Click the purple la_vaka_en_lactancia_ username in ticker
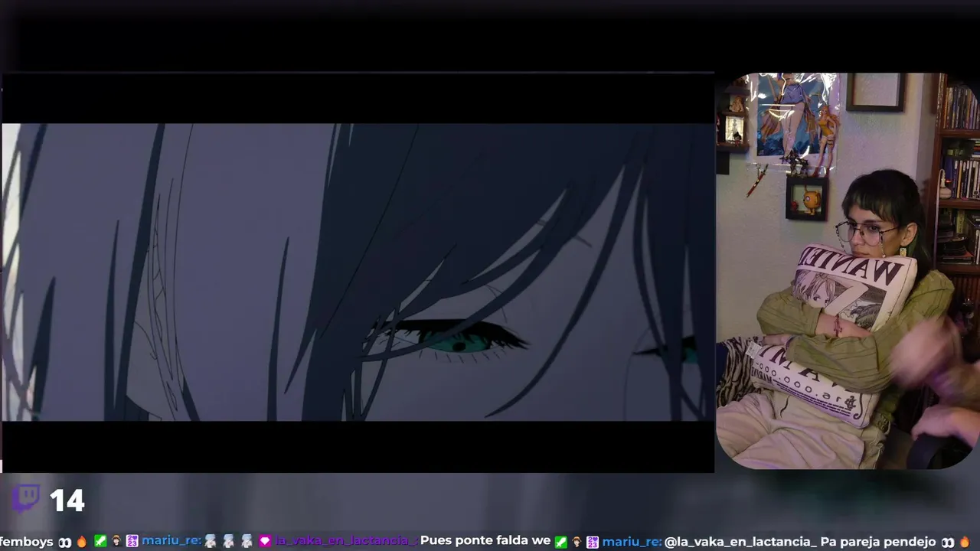This screenshot has height=551, width=980. tap(346, 541)
